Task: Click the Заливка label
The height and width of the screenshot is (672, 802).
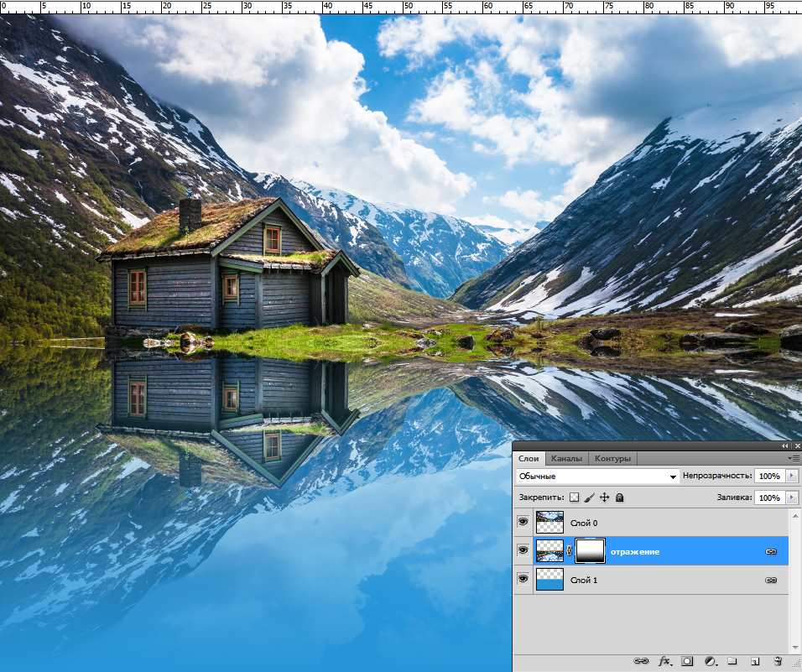Action: [x=734, y=497]
